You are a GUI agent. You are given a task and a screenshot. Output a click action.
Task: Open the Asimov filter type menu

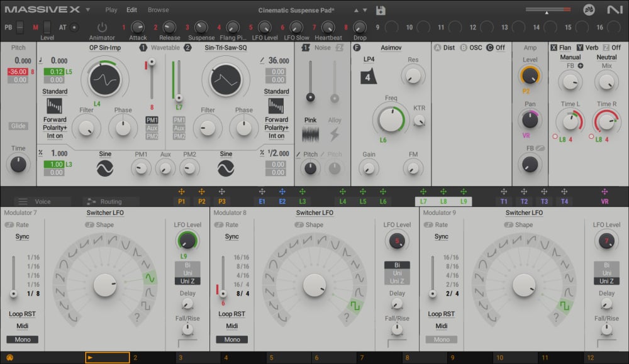click(391, 48)
